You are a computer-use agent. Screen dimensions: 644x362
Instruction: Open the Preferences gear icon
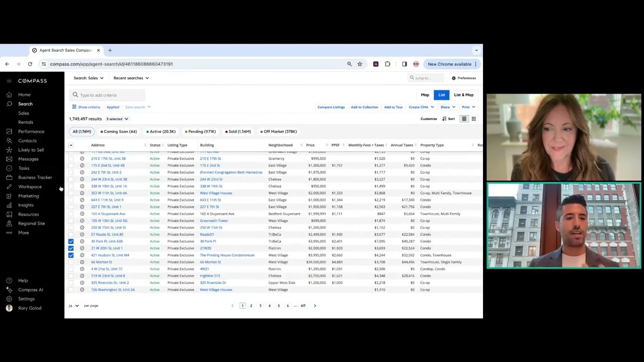454,78
